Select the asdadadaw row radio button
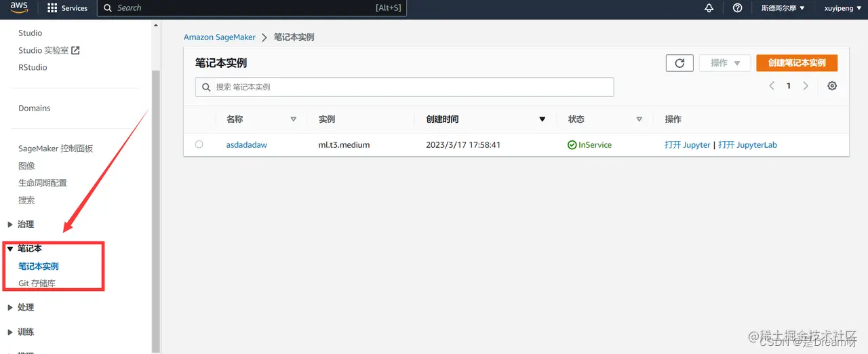This screenshot has height=354, width=868. pyautogui.click(x=199, y=144)
